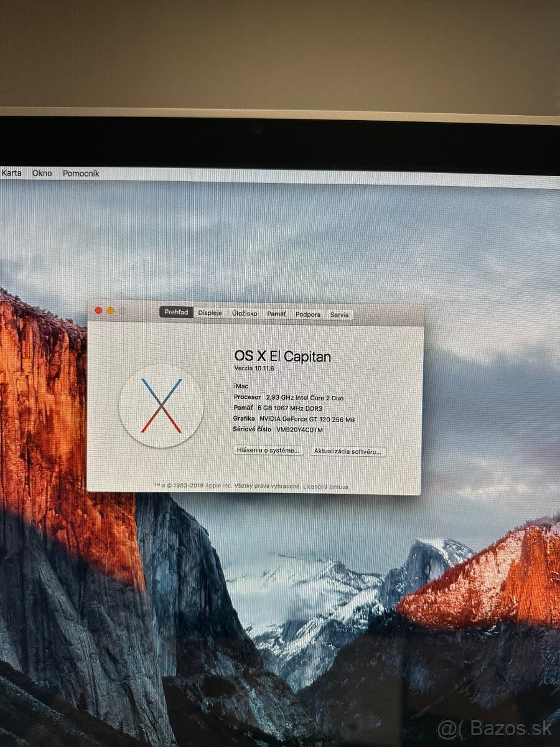Return to the Prehľad tab
560x747 pixels.
[177, 312]
